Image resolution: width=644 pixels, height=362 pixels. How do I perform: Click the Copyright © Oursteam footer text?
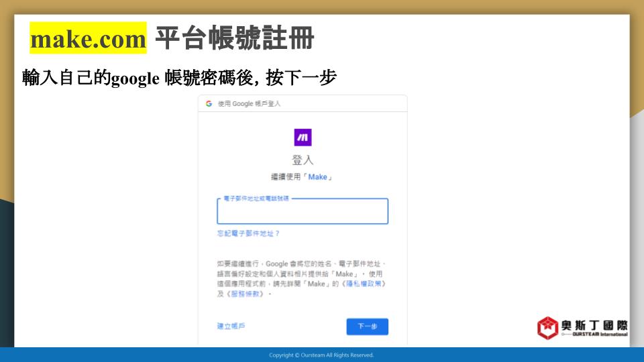tap(321, 355)
